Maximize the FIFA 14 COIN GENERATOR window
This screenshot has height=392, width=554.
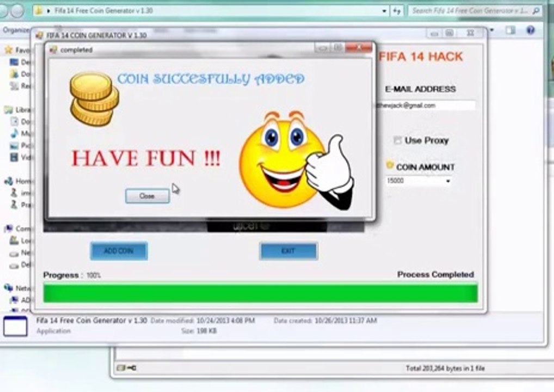click(x=450, y=34)
